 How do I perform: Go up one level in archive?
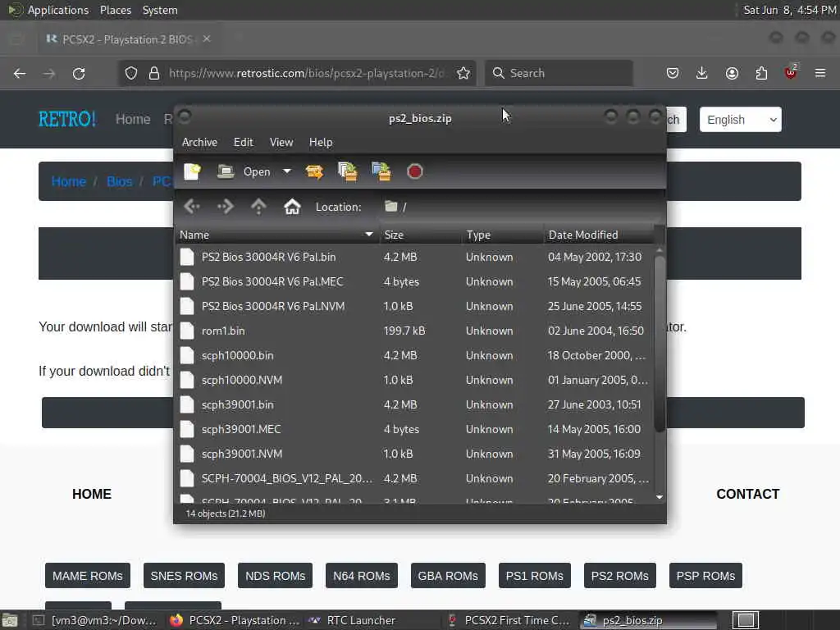[x=258, y=207]
